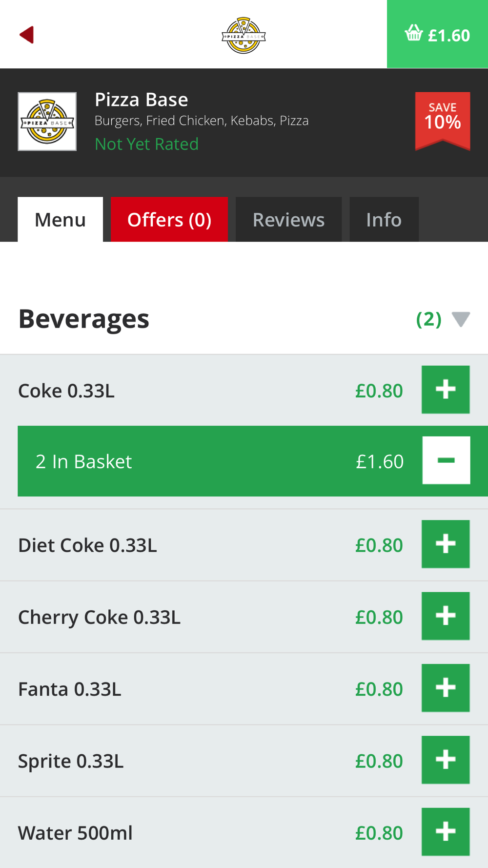Open the Offers (0) tab
Image resolution: width=488 pixels, height=868 pixels.
coord(169,220)
